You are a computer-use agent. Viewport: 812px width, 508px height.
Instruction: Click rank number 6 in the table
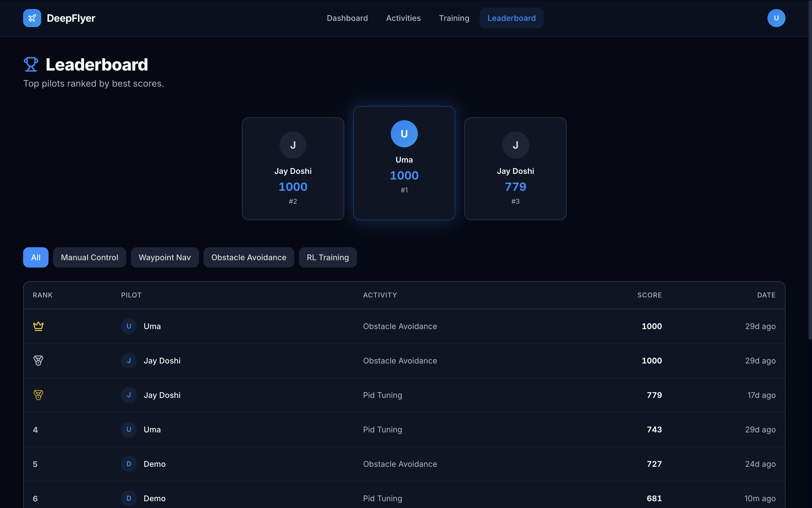(35, 499)
